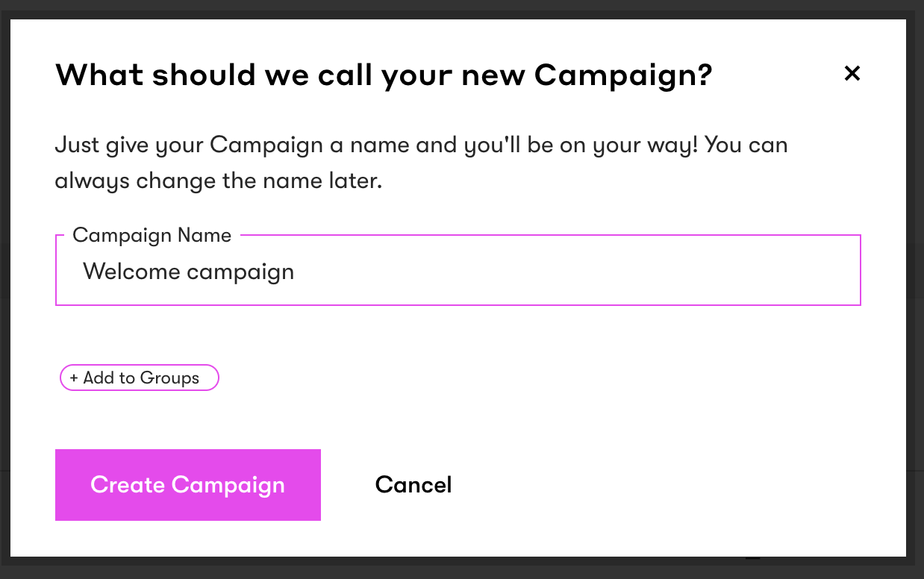Open the Add to Groups pill

click(140, 378)
